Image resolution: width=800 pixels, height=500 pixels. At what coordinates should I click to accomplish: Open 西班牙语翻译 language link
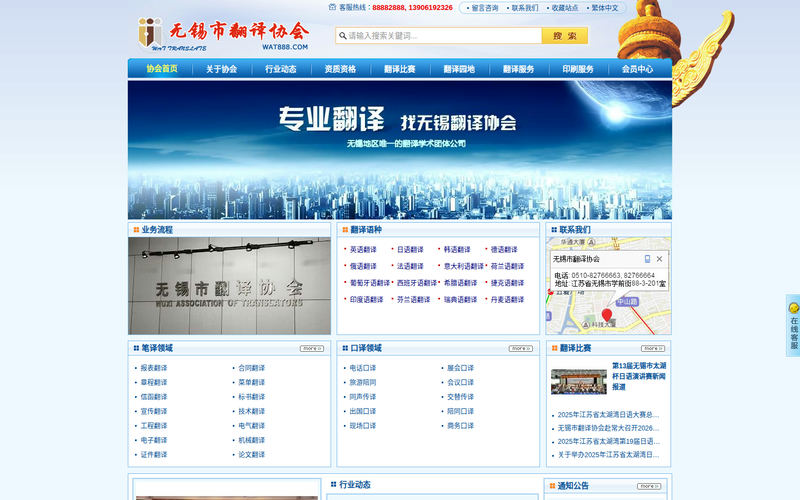pos(417,283)
